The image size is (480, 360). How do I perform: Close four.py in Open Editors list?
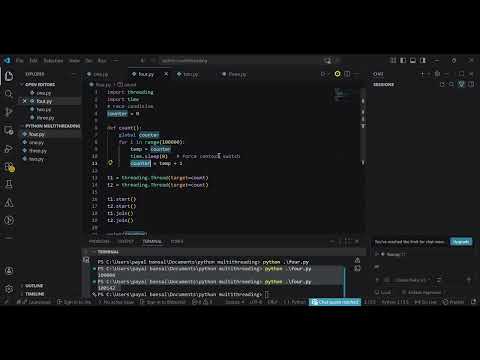(25, 101)
